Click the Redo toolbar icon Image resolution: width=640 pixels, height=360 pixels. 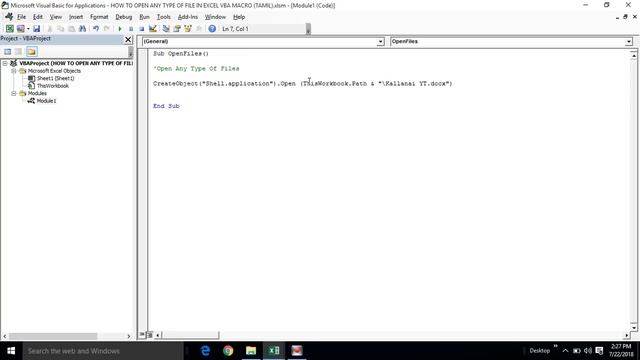tap(107, 29)
